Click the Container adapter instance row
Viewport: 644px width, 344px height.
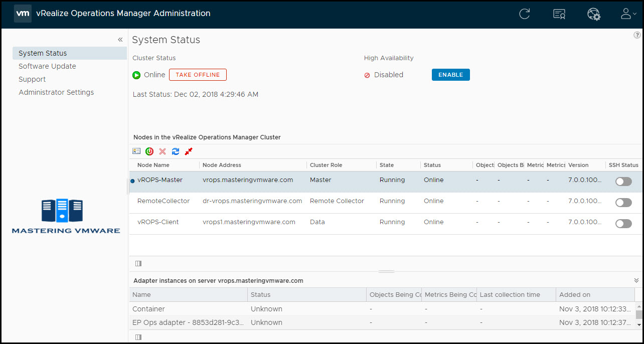coord(382,309)
